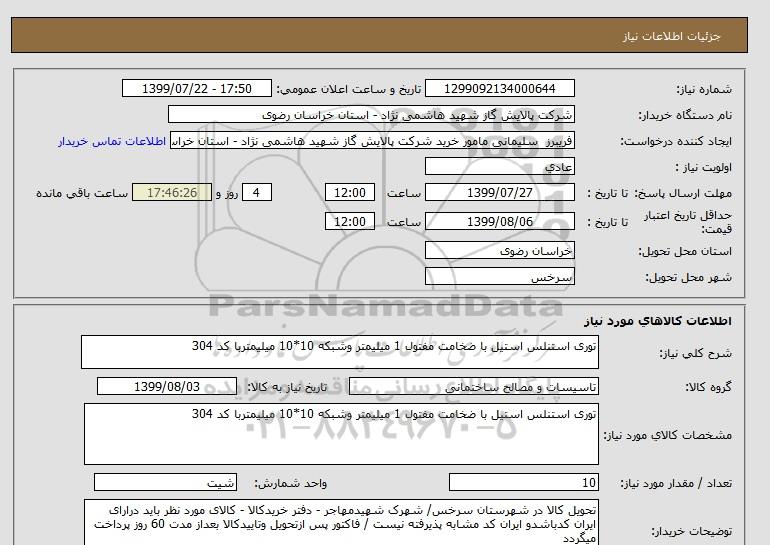Click the مشخصات کالای مورد نیاز text area
Viewport: 770px width, 545px height.
(x=340, y=433)
